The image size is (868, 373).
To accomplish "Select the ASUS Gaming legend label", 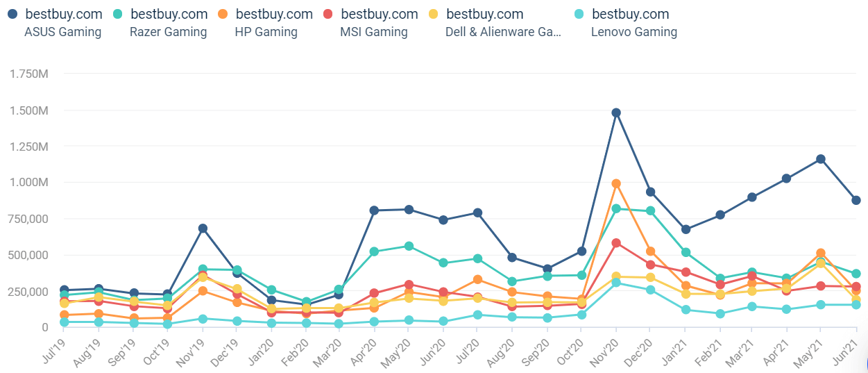I will coord(62,32).
